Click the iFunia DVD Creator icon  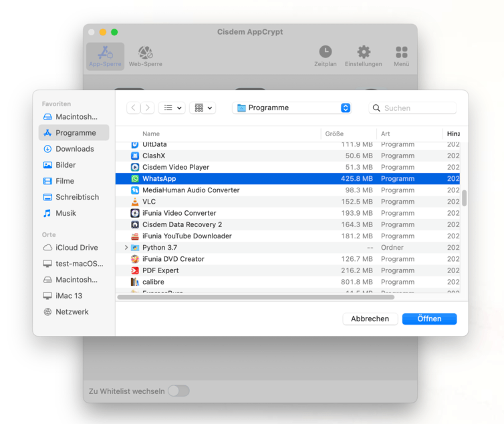click(135, 259)
